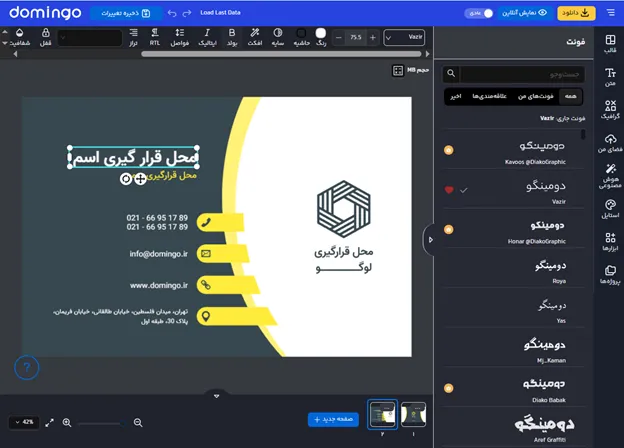The image size is (624, 448).
Task: Open the Vazir font dropdown
Action: [402, 37]
